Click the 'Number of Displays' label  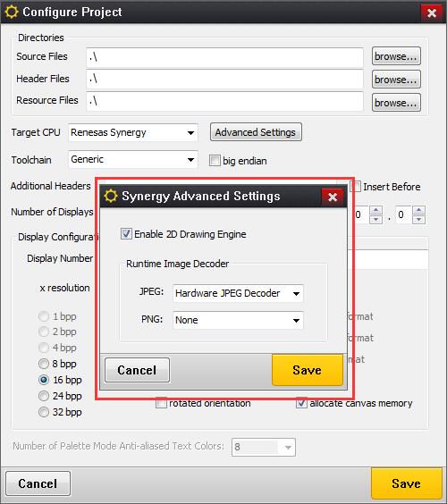(52, 212)
